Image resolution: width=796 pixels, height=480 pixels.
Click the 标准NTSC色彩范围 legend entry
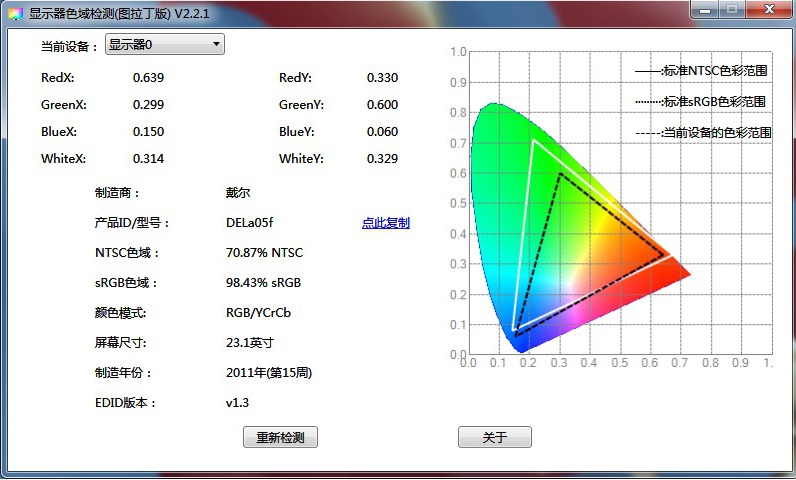(x=703, y=72)
